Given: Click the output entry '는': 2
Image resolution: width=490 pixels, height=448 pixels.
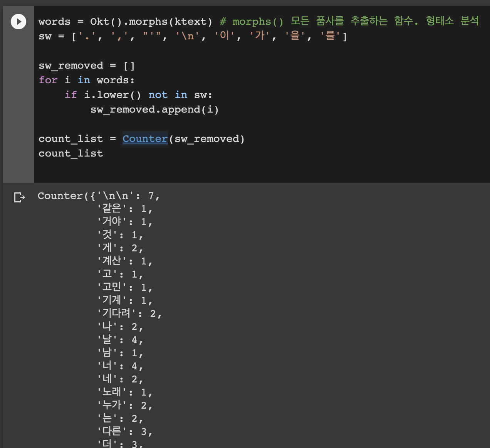Looking at the screenshot, I should click(x=120, y=419).
